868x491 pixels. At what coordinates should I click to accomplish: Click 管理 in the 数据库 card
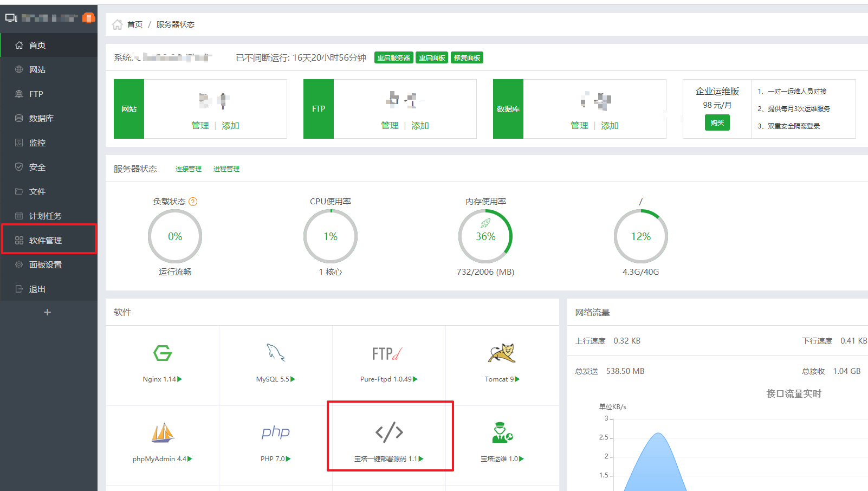point(579,125)
